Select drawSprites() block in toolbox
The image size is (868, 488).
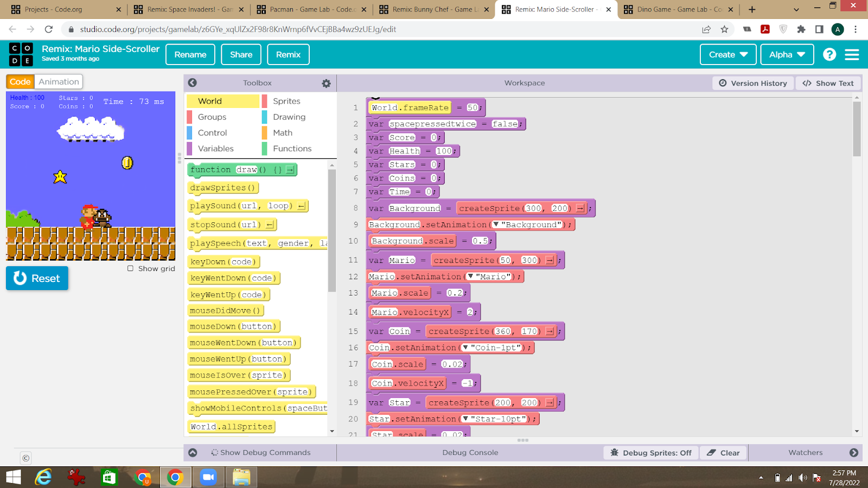[x=223, y=188]
